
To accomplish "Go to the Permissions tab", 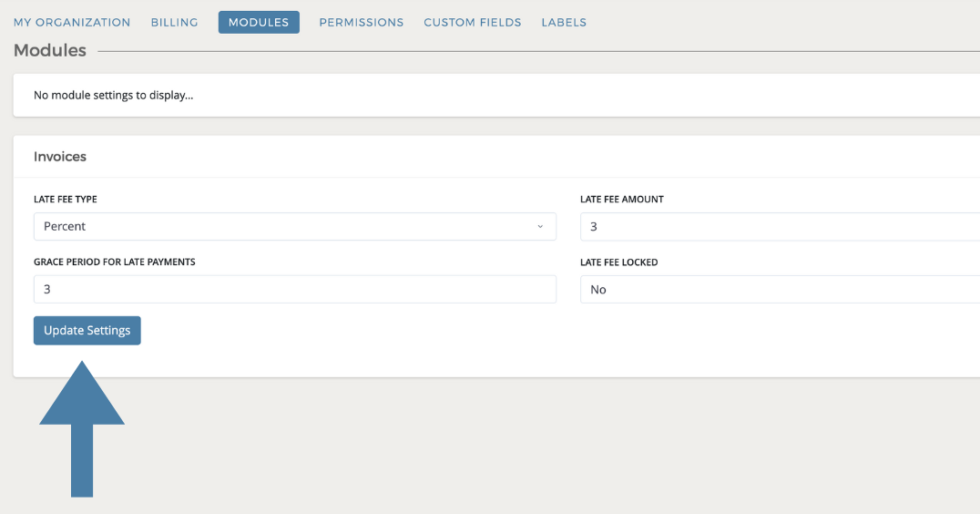I will 361,22.
